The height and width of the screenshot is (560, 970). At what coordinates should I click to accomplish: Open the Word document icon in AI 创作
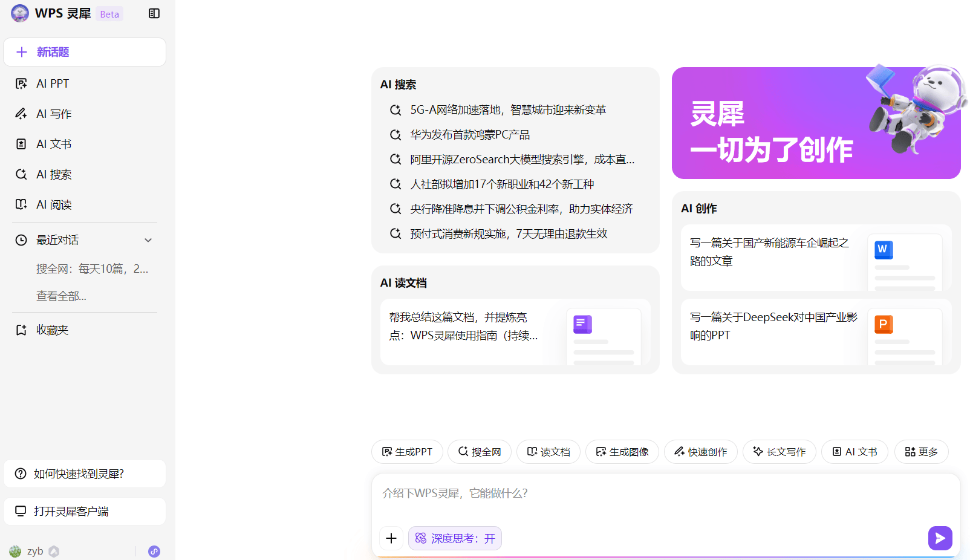(x=884, y=249)
